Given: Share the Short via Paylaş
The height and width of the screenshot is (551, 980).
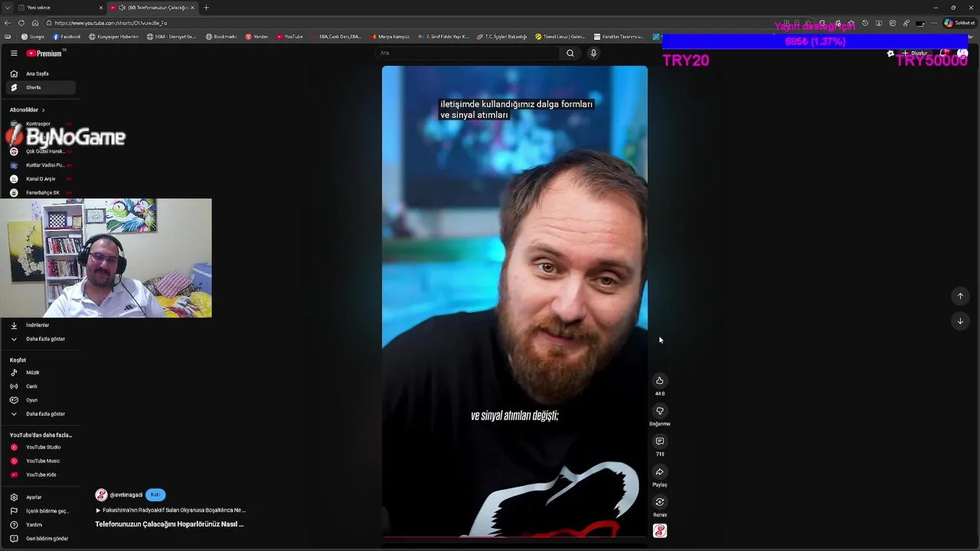Looking at the screenshot, I should tap(659, 472).
